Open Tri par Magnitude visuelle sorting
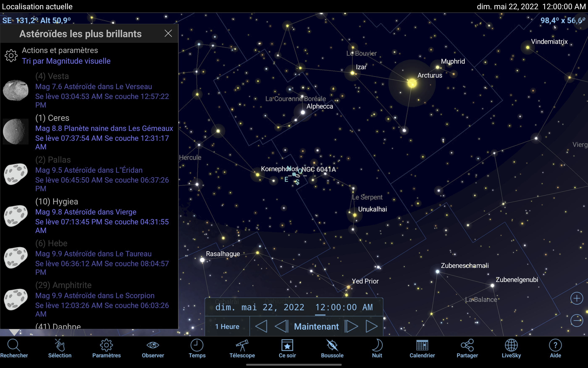 coord(66,61)
